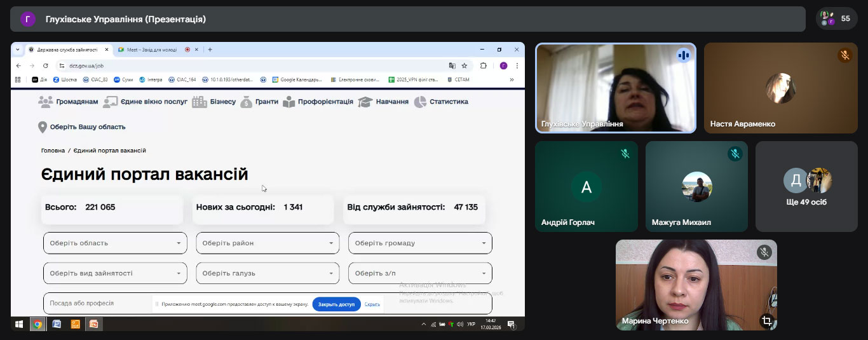Click the crop icon on Марина Чертенко tile

[x=766, y=321]
